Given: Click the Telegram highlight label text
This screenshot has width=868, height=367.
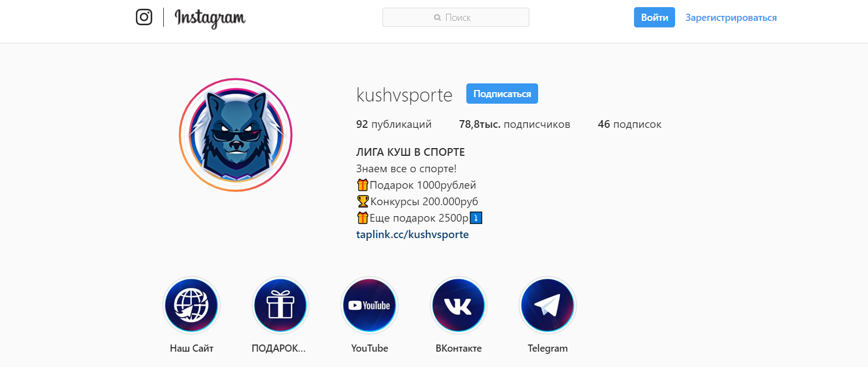Looking at the screenshot, I should point(547,348).
